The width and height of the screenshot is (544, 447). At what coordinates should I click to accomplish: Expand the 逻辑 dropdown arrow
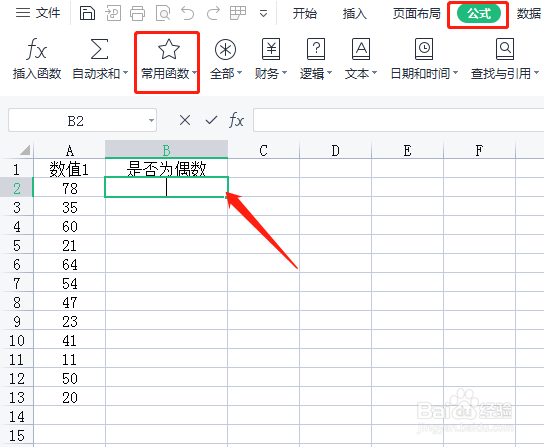(330, 73)
